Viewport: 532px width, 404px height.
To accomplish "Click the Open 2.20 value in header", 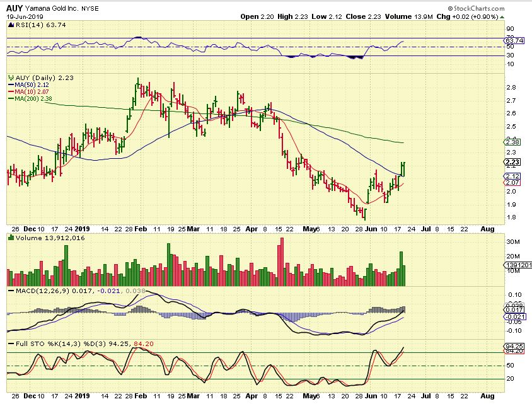I will tap(257, 16).
